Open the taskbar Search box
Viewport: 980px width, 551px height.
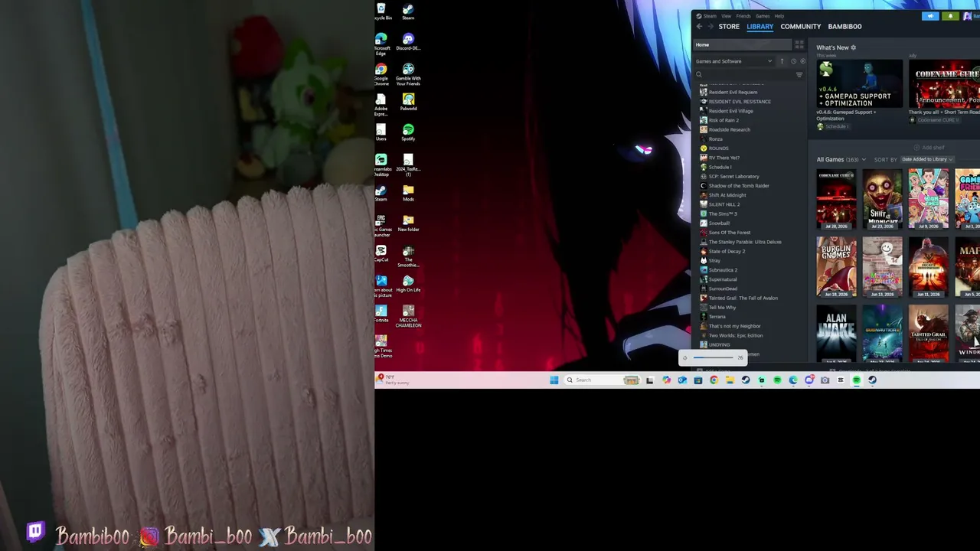point(602,380)
